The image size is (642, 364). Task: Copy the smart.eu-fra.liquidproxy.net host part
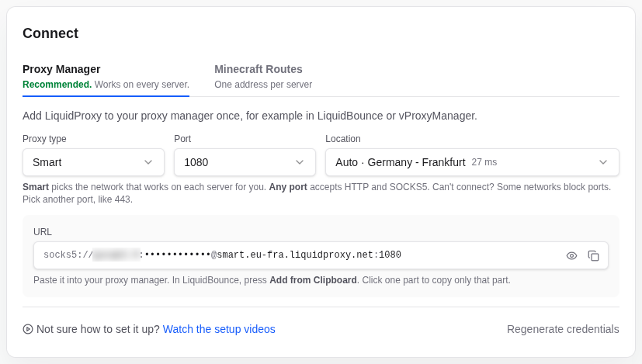coord(294,255)
